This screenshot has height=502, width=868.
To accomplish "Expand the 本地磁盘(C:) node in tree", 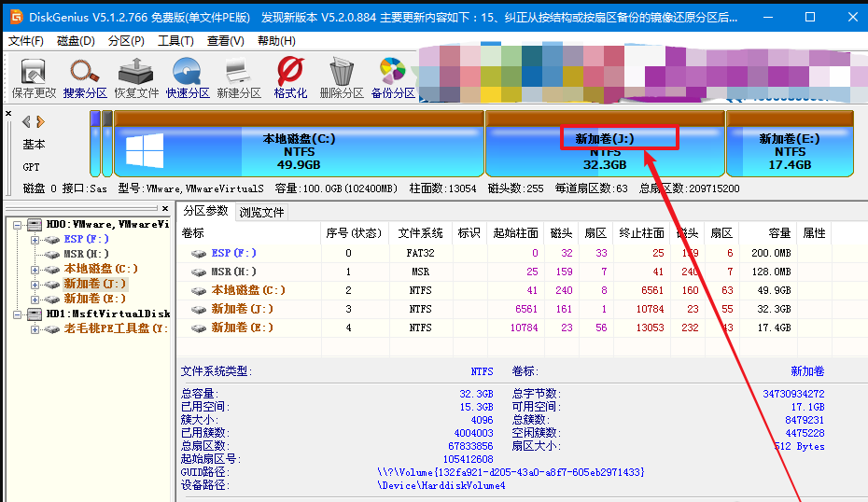I will tap(35, 269).
